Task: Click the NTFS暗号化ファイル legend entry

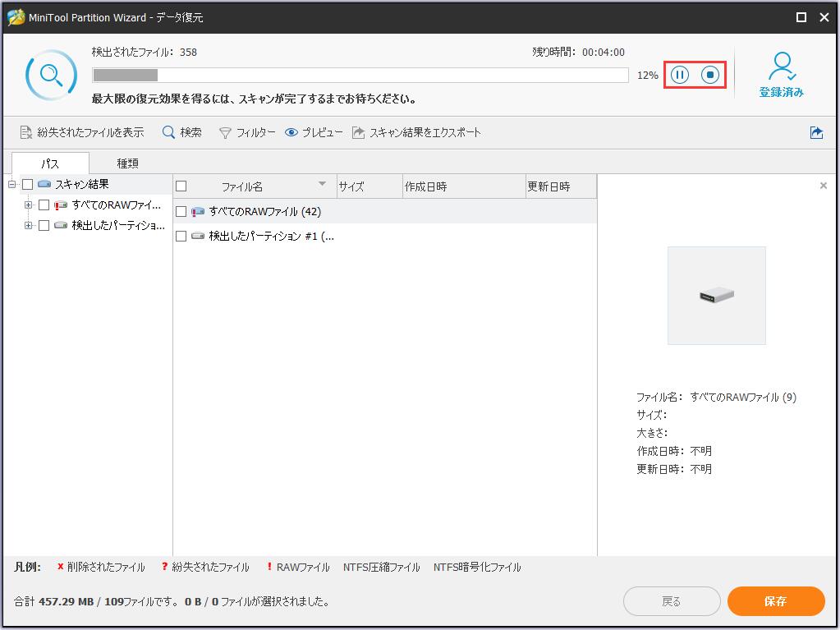Action: click(477, 567)
